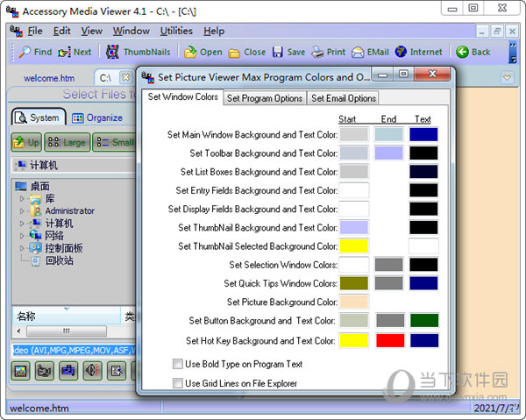Expand the 控制面板 control panel node
The width and height of the screenshot is (526, 420).
click(x=22, y=248)
